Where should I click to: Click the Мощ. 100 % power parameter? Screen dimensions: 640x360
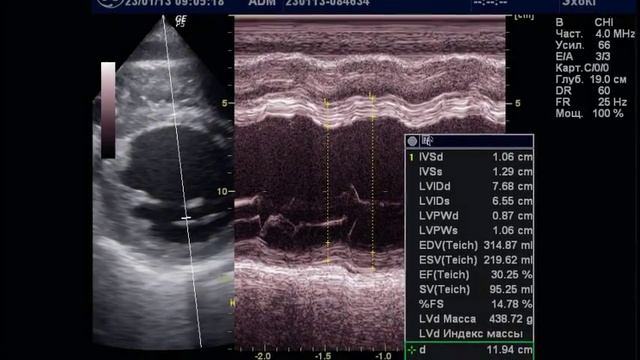[x=589, y=113]
